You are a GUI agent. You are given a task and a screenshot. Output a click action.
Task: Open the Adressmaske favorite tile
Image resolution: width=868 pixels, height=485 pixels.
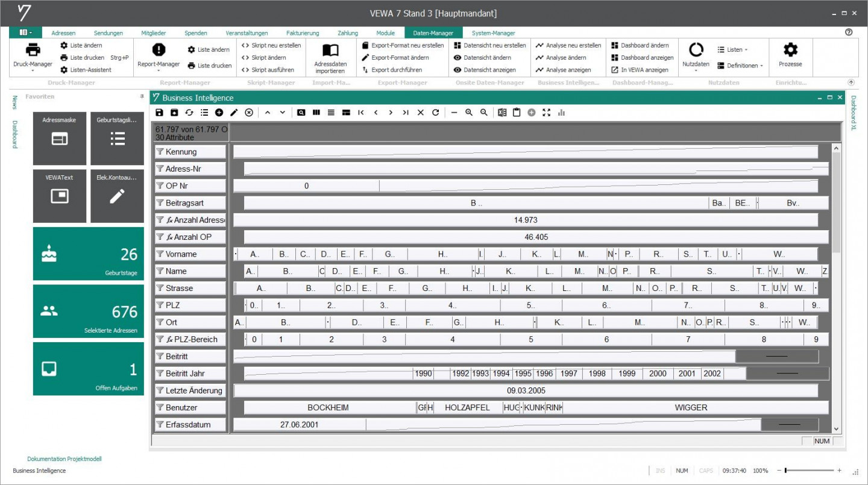click(60, 138)
